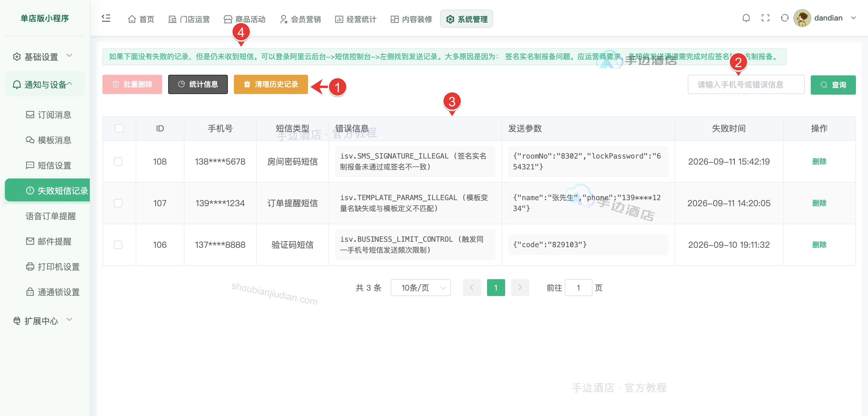Click the 批量删除 button
The width and height of the screenshot is (868, 416).
click(132, 84)
